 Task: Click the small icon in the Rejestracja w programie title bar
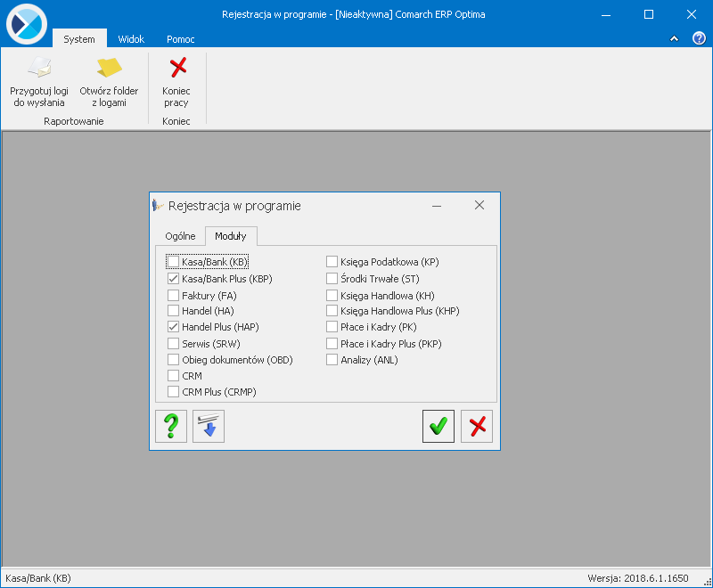tap(158, 206)
